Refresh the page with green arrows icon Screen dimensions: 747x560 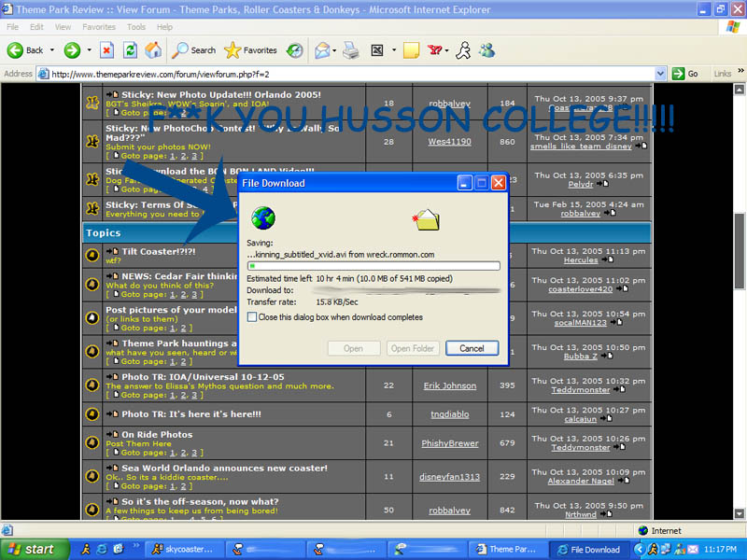(x=130, y=50)
